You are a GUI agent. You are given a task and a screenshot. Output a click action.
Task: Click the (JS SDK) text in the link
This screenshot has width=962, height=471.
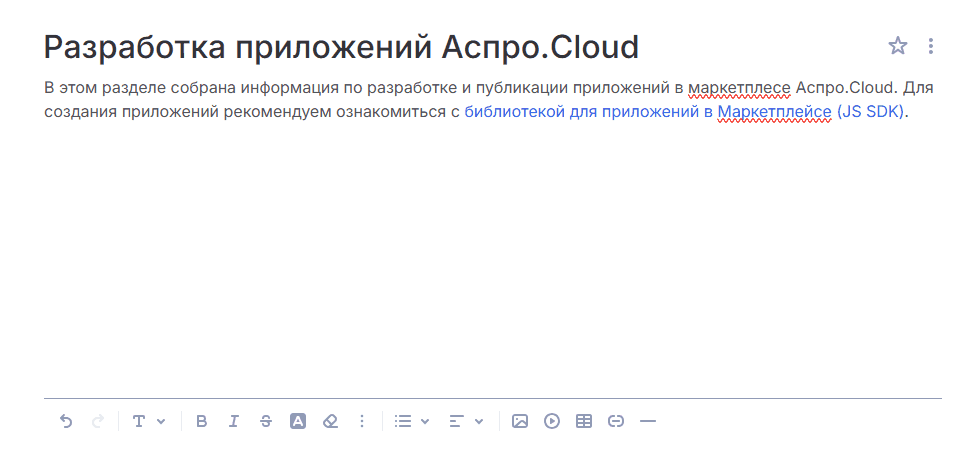870,113
